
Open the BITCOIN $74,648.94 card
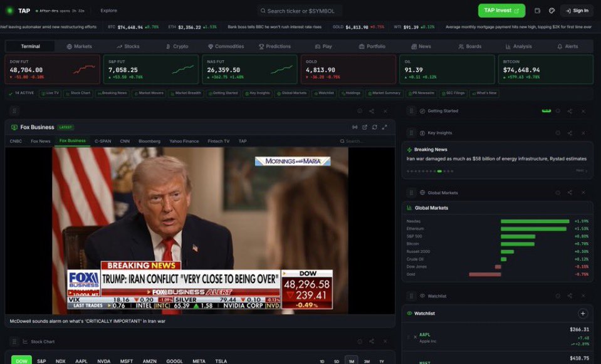545,70
